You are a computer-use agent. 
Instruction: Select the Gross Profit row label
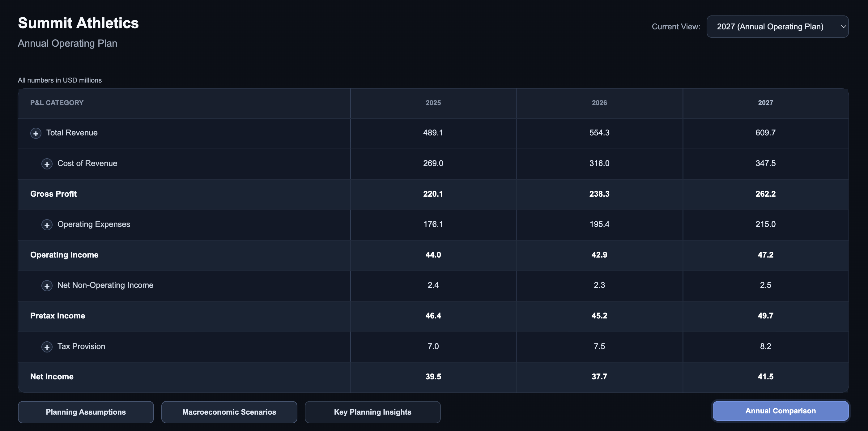pyautogui.click(x=53, y=194)
